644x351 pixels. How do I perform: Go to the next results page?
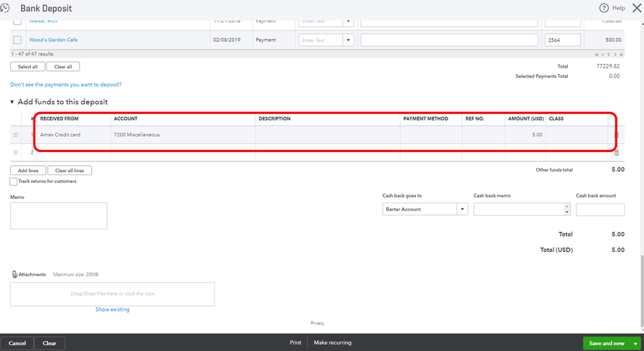click(x=615, y=54)
